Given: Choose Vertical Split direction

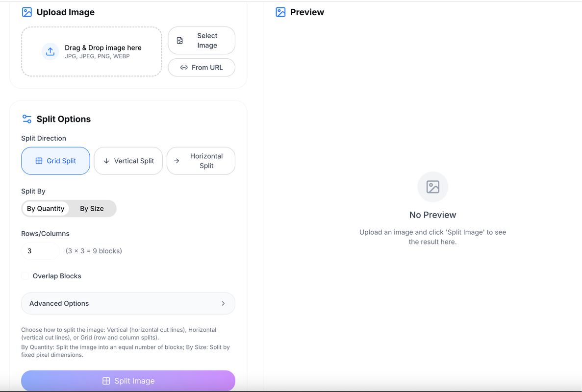Looking at the screenshot, I should [128, 161].
